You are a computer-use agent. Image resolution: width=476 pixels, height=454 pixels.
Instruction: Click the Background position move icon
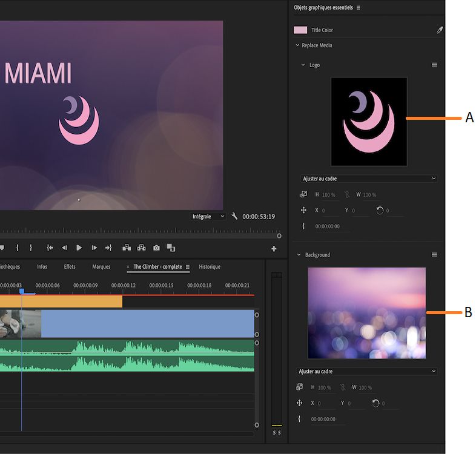click(299, 403)
